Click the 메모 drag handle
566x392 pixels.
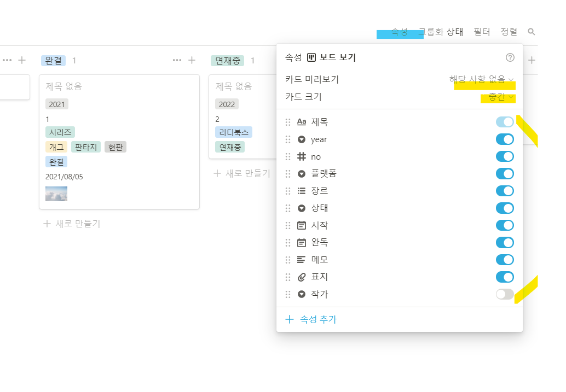point(288,260)
